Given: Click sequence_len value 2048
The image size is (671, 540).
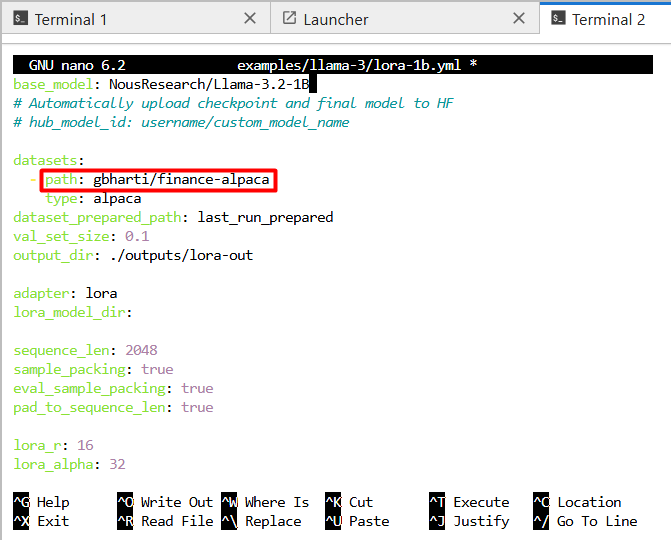Looking at the screenshot, I should tap(141, 351).
